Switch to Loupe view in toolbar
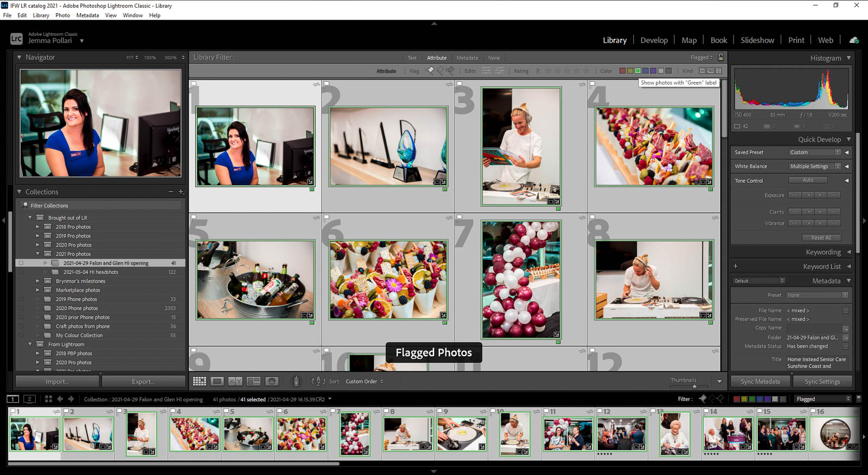 pos(217,381)
